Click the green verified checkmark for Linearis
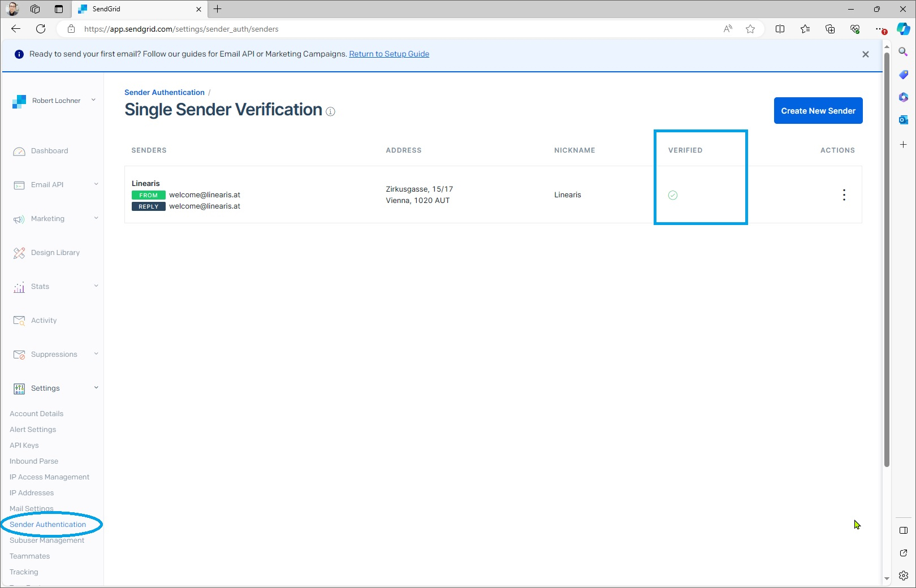The image size is (916, 588). 673,195
